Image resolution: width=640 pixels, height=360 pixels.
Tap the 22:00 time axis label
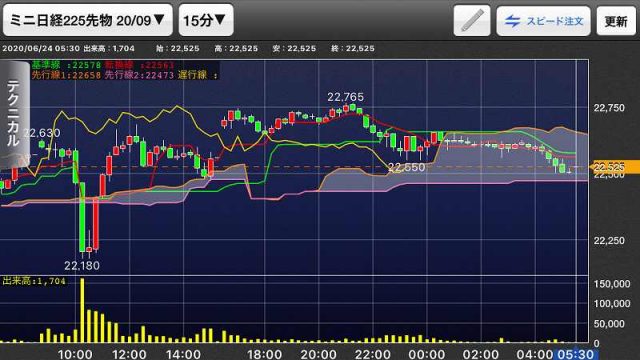[x=372, y=354]
